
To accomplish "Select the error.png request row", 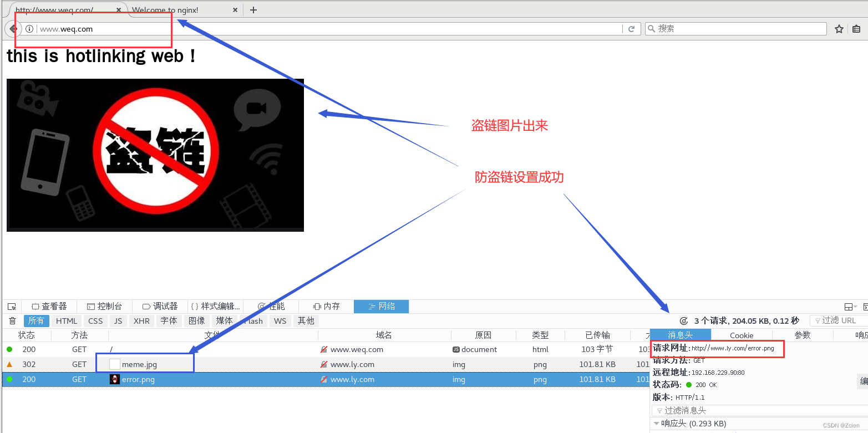I will 326,380.
